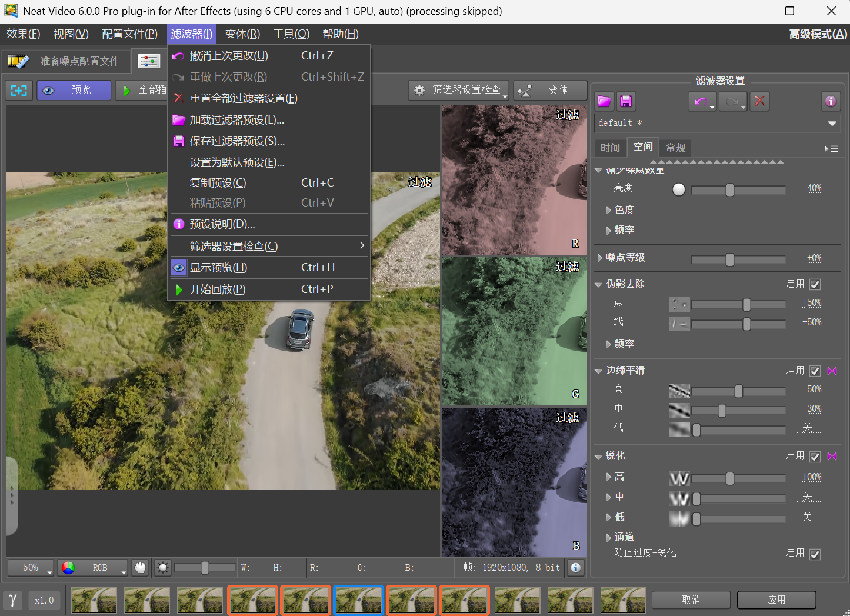This screenshot has width=850, height=616.
Task: Click the brightness sun icon
Action: 162,568
